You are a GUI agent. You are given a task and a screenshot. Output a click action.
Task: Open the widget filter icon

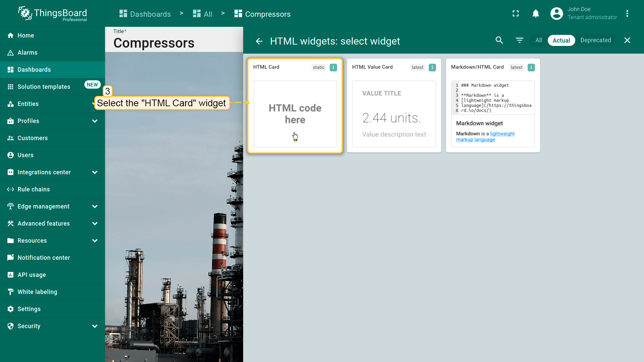(519, 40)
